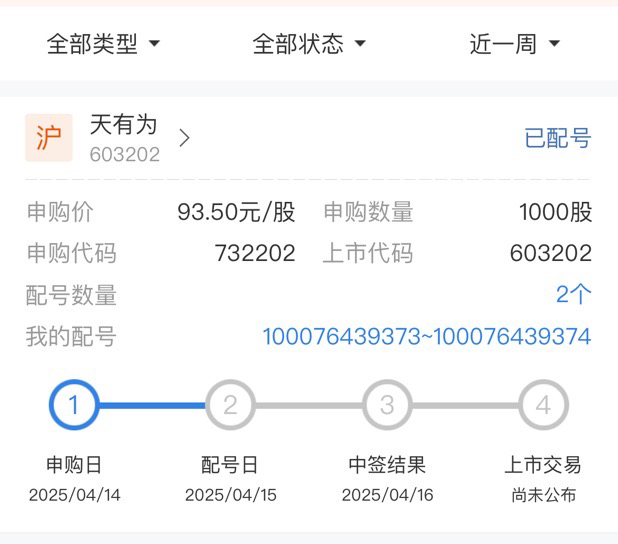Viewport: 618px width, 544px height.
Task: Open the 近一周 time range dropdown
Action: click(514, 43)
